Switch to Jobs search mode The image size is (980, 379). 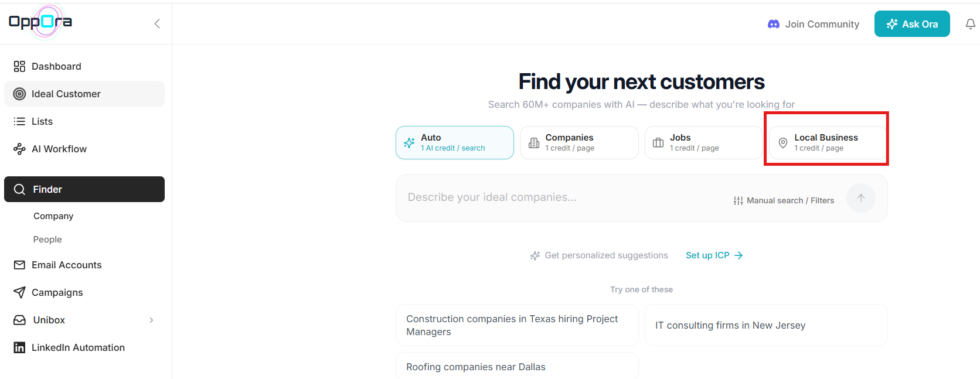[704, 142]
